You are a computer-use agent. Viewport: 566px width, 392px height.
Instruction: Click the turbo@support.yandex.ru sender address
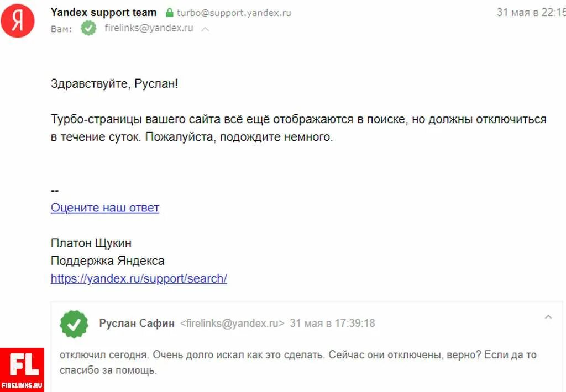234,13
